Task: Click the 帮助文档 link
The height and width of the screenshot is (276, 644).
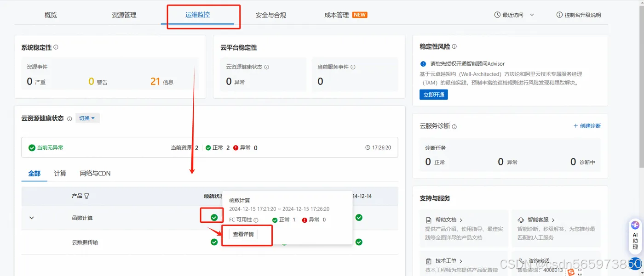Action: tap(446, 220)
